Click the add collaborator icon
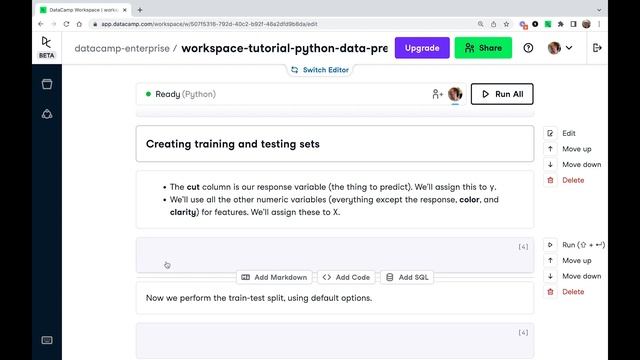 (437, 94)
